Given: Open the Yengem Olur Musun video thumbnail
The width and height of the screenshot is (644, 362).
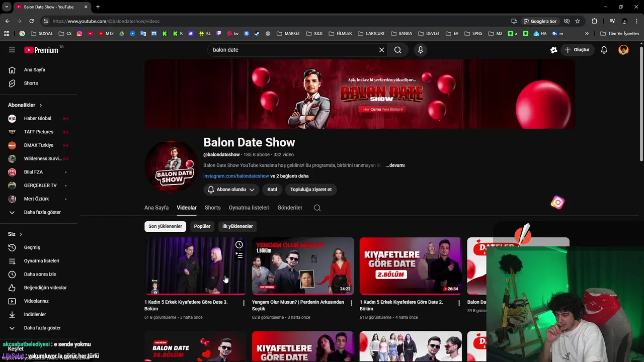Looking at the screenshot, I should (303, 266).
